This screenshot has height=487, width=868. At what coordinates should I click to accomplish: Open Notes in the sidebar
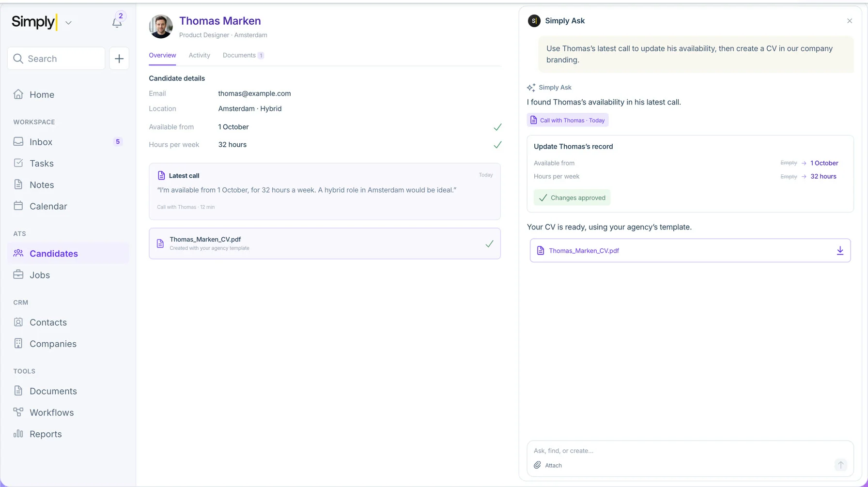pyautogui.click(x=68, y=184)
